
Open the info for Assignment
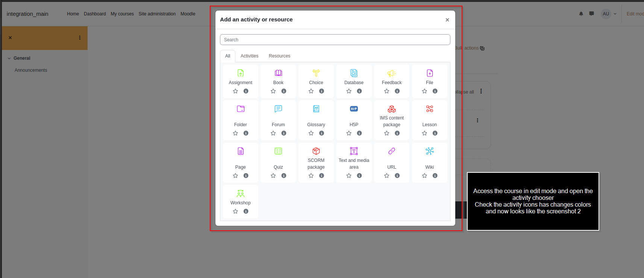click(246, 91)
